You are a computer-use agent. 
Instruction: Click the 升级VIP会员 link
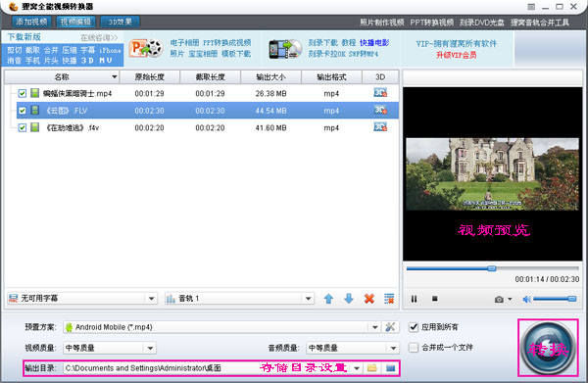pos(456,55)
